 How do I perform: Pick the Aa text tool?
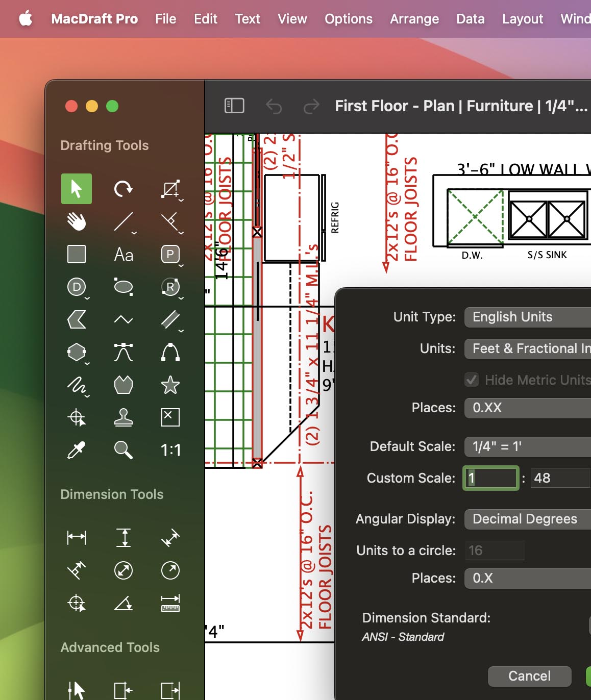[x=124, y=254]
